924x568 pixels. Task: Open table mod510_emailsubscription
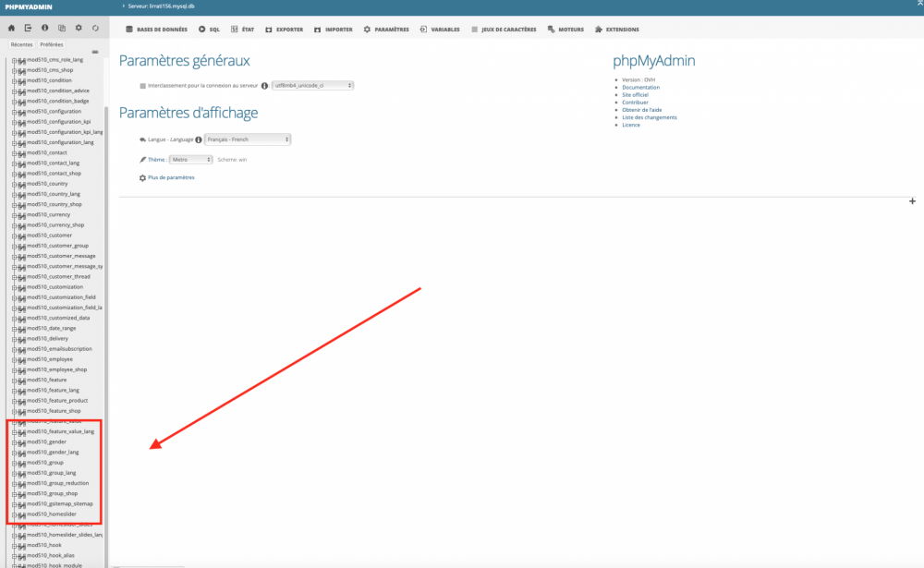[59, 349]
